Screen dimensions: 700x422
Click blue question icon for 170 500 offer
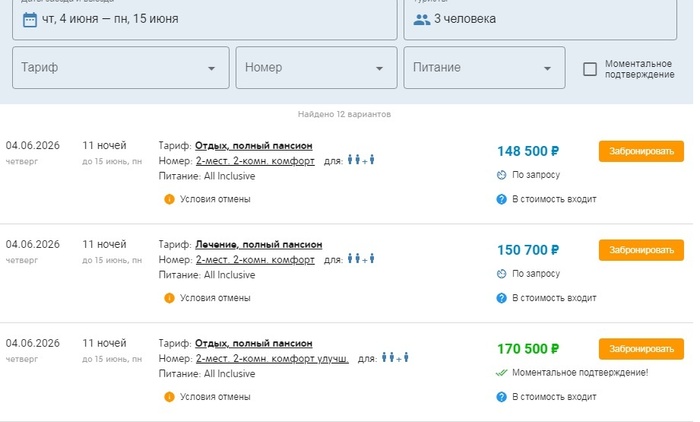(502, 397)
